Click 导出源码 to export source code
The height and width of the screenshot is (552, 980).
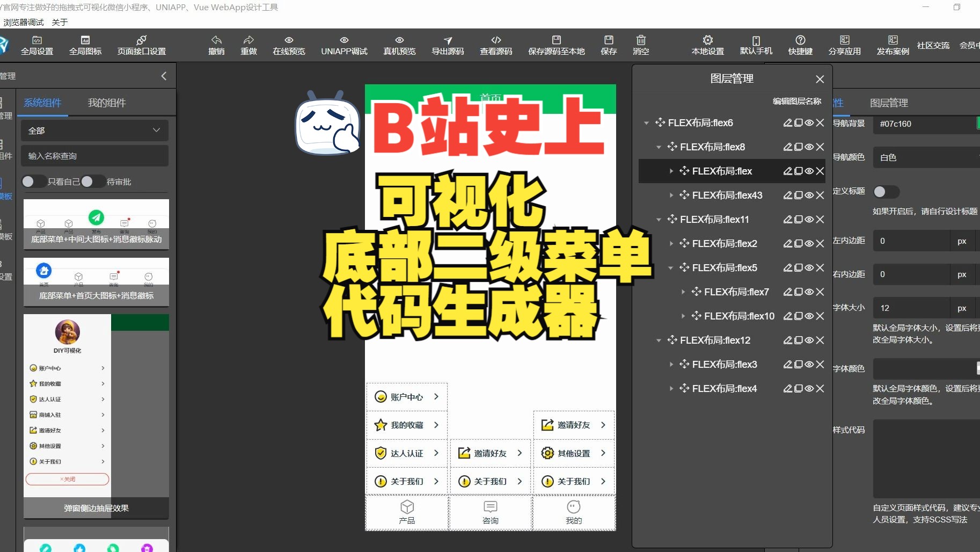448,45
